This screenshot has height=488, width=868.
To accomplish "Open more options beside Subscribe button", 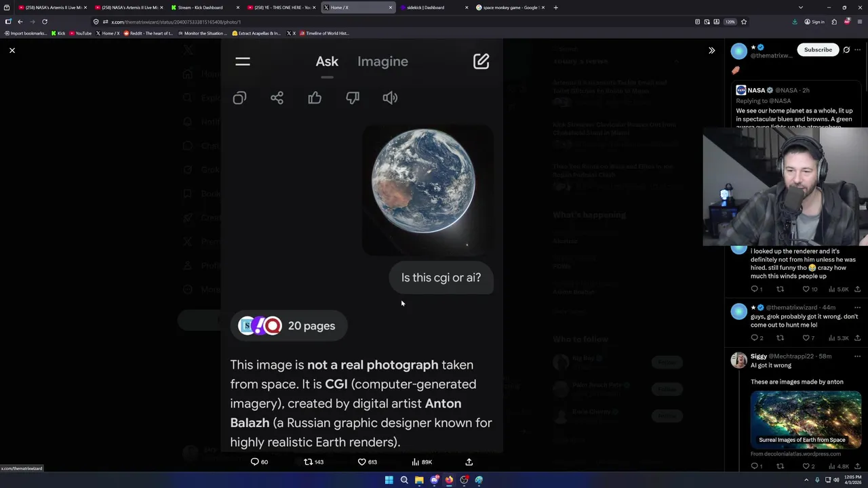I will (858, 49).
